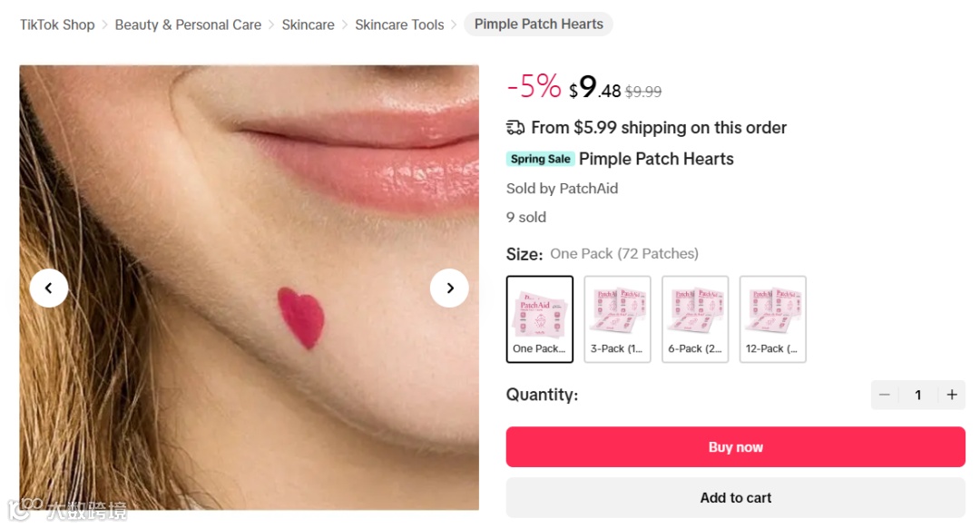980x528 pixels.
Task: Decrease quantity with the minus button
Action: pyautogui.click(x=884, y=395)
